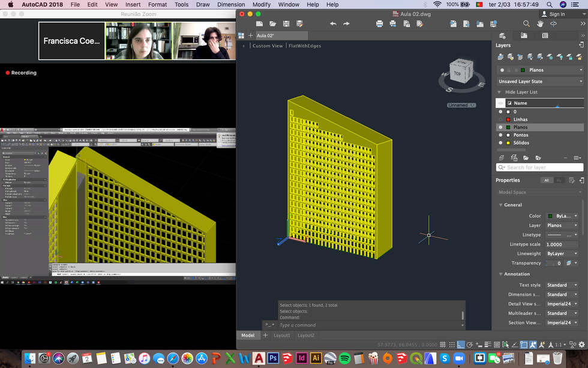This screenshot has width=588, height=368.
Task: Toggle visibility of Linhas layer
Action: (x=500, y=119)
